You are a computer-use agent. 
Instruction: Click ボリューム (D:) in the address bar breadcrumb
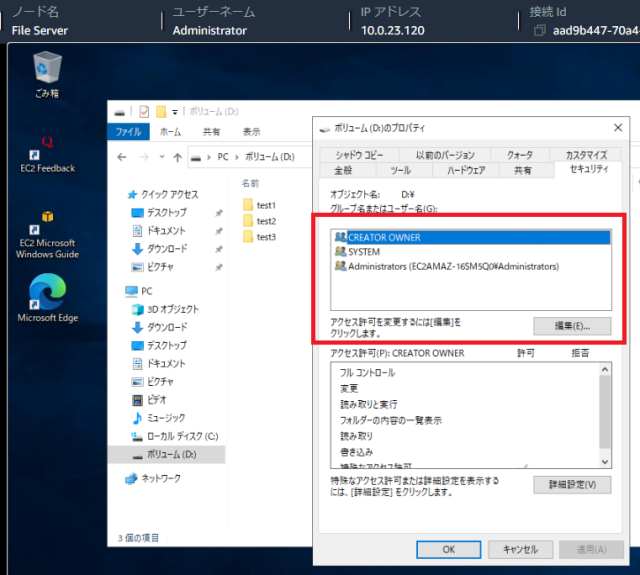[x=270, y=157]
